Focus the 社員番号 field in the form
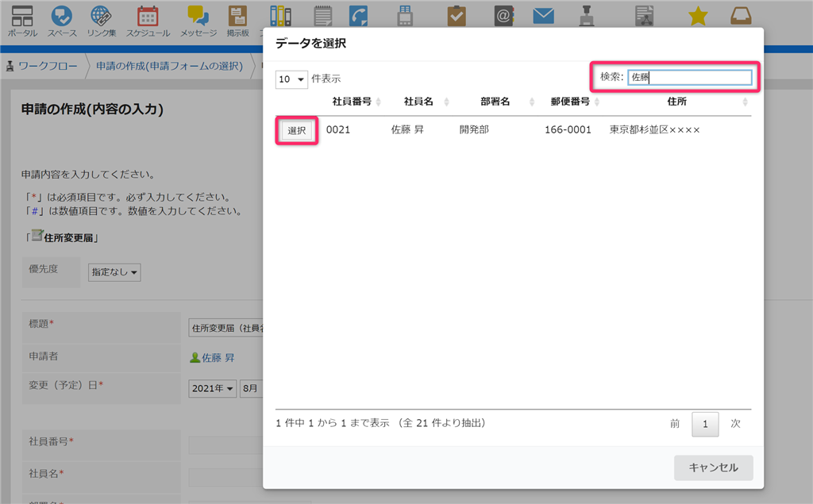This screenshot has width=813, height=504. coord(226,445)
